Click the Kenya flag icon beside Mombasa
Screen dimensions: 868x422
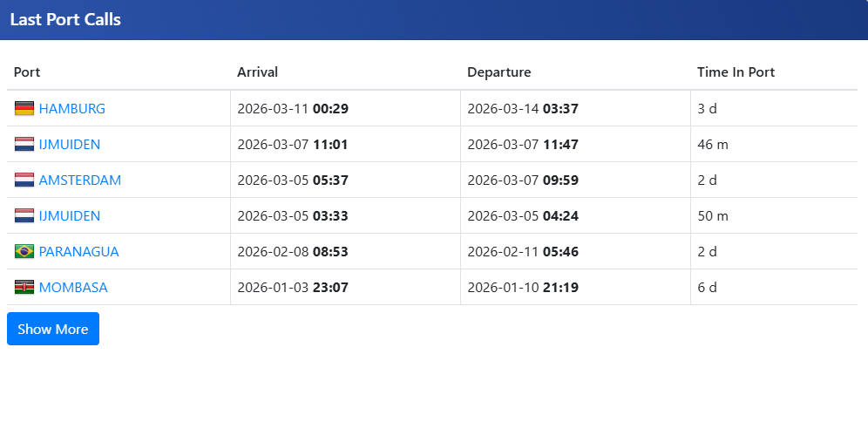coord(24,288)
